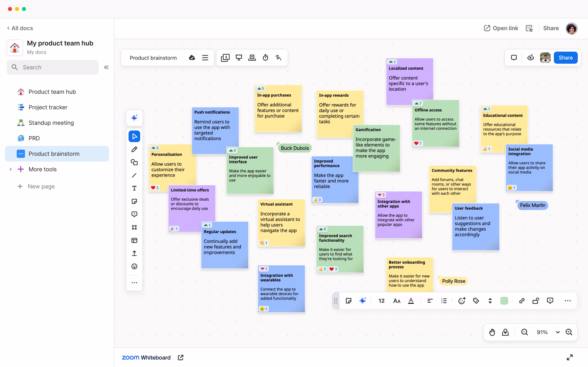
Task: Toggle the sticky note lock
Action: coord(536,301)
